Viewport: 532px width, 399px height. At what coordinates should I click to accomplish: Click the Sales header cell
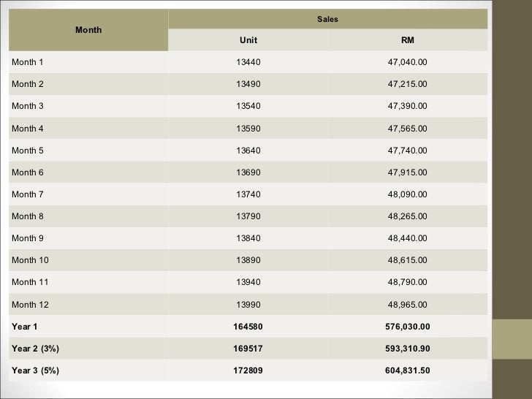[327, 18]
